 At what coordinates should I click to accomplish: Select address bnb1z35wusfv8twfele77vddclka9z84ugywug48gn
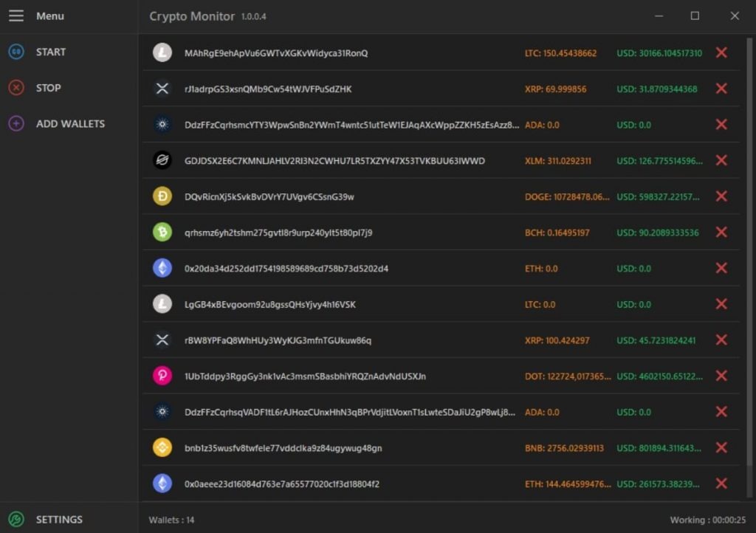[283, 448]
